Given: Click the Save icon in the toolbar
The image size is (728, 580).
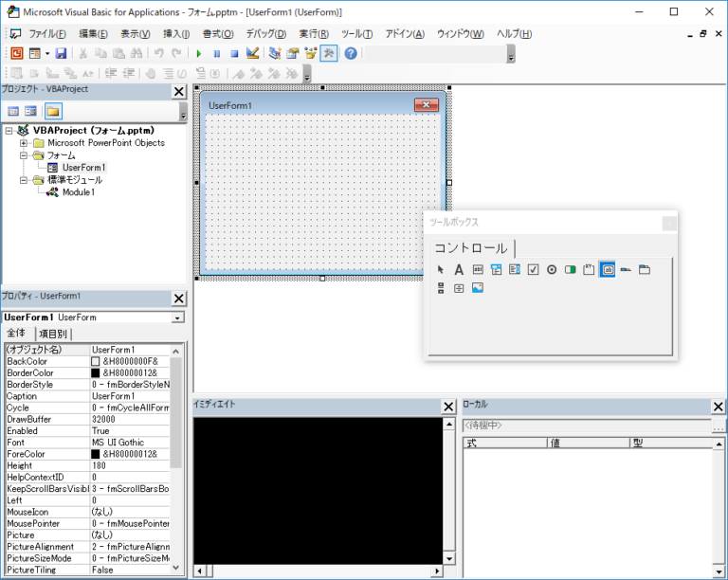Looking at the screenshot, I should [61, 54].
